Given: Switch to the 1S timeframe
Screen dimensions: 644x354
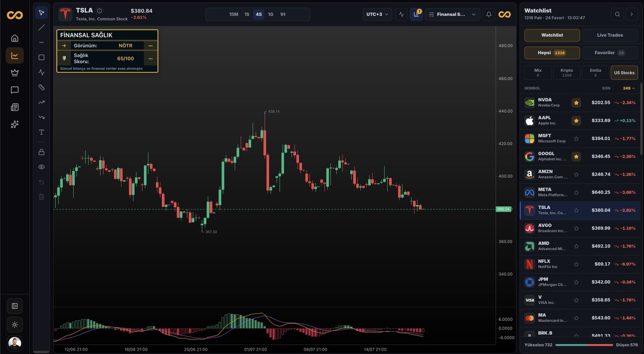Looking at the screenshot, I should click(247, 15).
